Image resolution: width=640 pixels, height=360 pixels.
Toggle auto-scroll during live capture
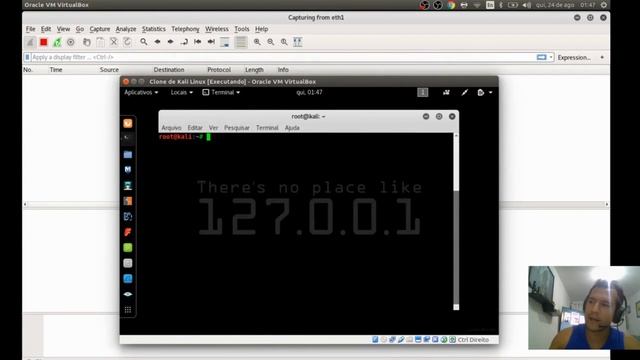pos(224,42)
